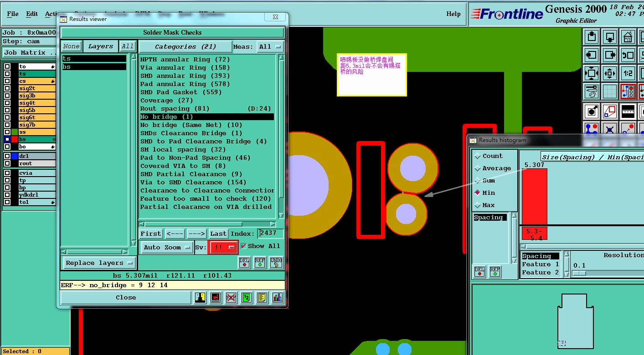Click the green 12 page icon
Viewport: 644px width, 355px height.
click(247, 298)
